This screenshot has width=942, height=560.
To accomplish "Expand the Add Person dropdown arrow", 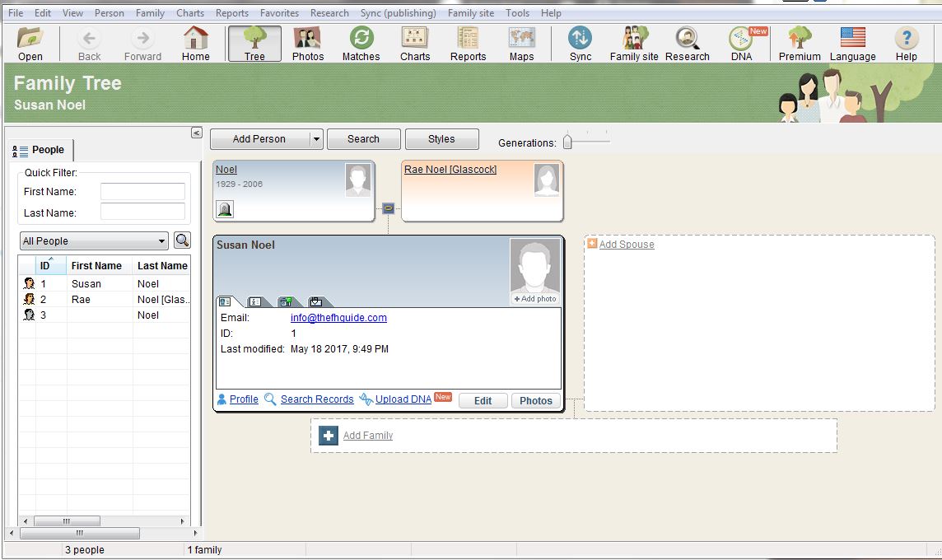I will [x=316, y=139].
